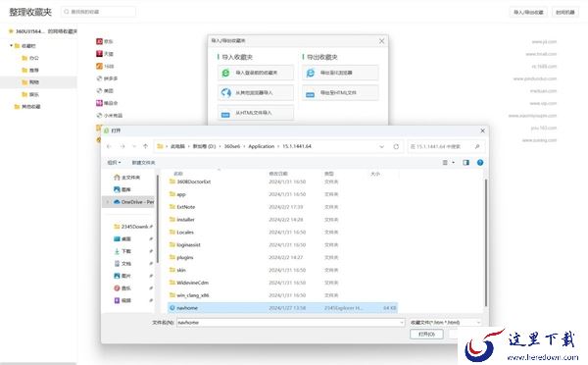
Task: Select the plugins folder row
Action: (283, 257)
